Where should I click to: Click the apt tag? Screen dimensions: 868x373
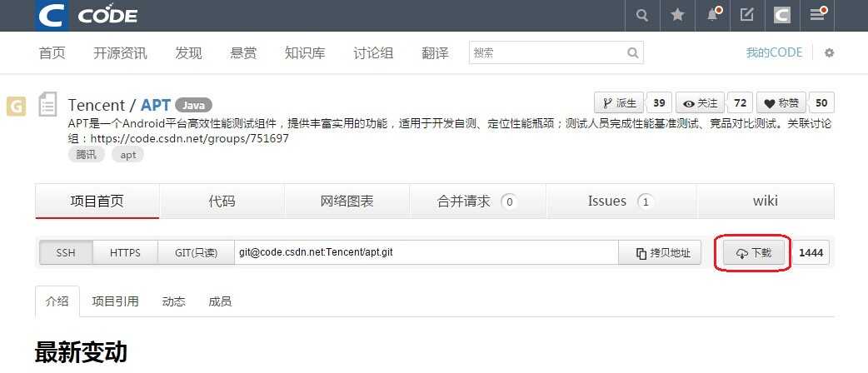[x=128, y=155]
